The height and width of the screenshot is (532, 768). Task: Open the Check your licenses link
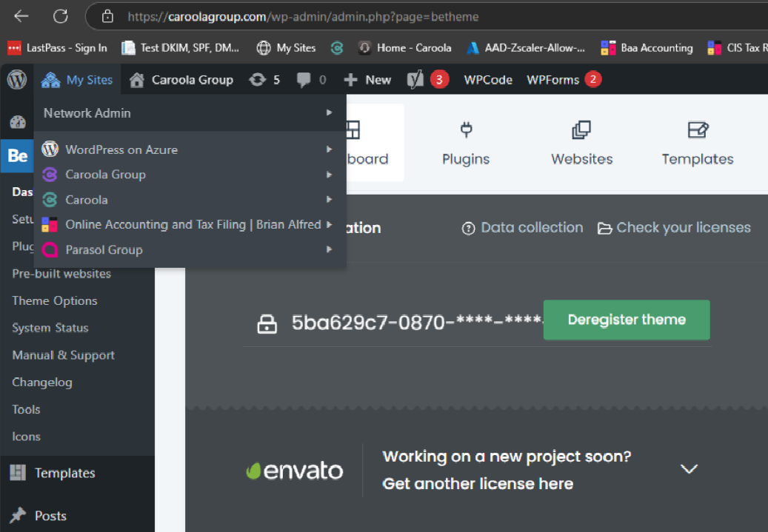[x=675, y=228]
